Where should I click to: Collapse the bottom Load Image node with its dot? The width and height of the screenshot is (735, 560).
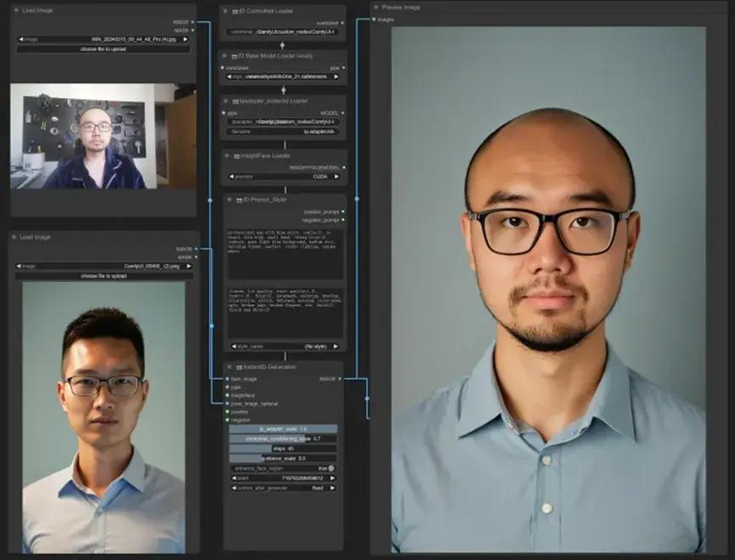15,237
